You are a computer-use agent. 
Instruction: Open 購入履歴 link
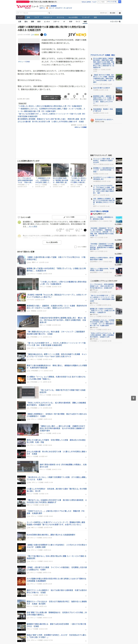click(112, 13)
